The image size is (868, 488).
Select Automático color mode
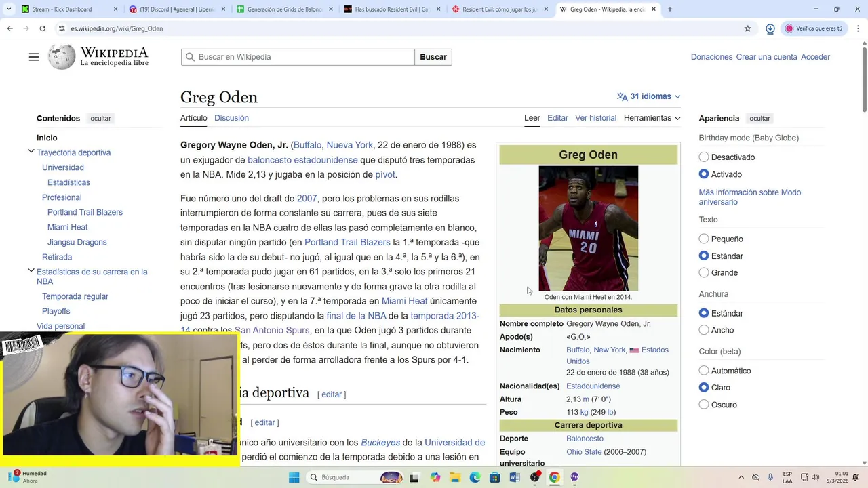(704, 371)
